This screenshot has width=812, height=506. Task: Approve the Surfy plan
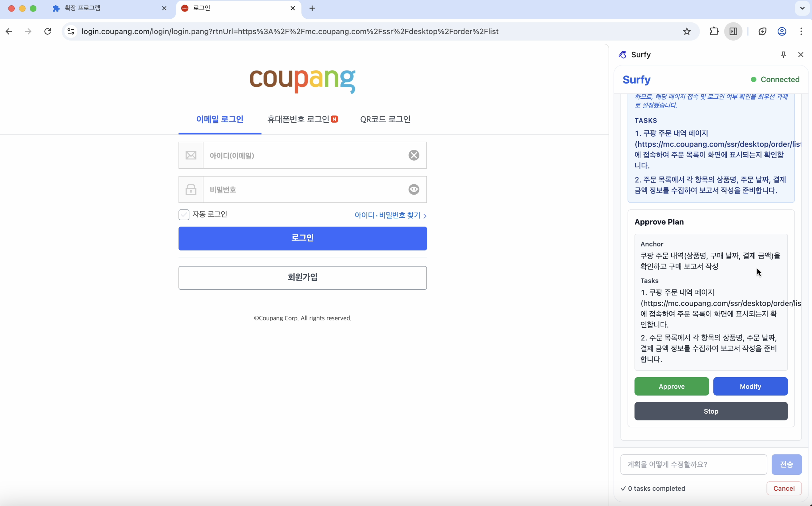coord(671,386)
